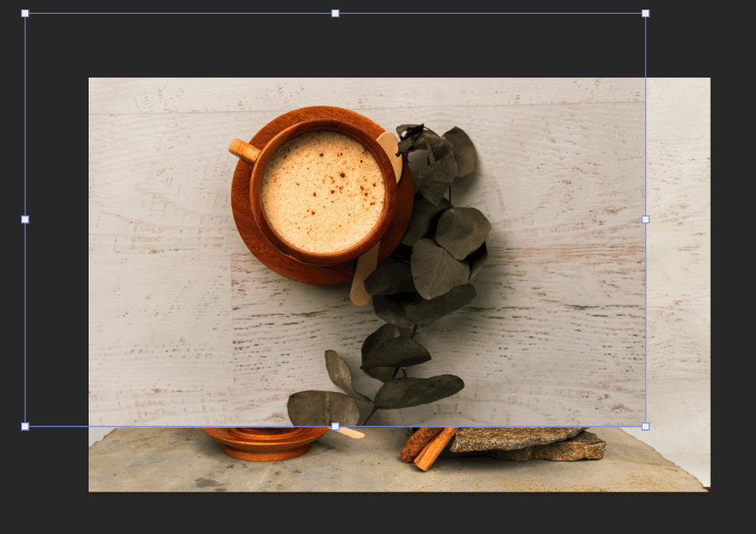The image size is (756, 534).
Task: Click the wood strip right of transform box
Action: coord(678,256)
